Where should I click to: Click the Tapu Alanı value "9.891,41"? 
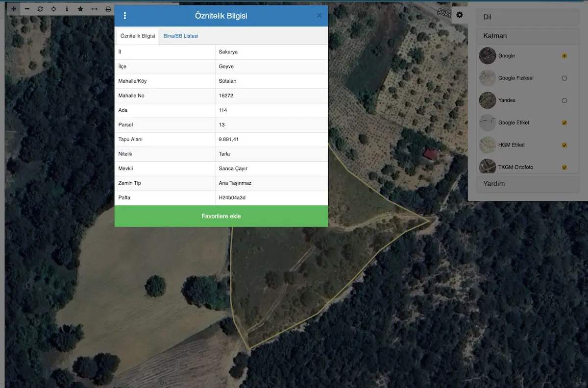229,140
